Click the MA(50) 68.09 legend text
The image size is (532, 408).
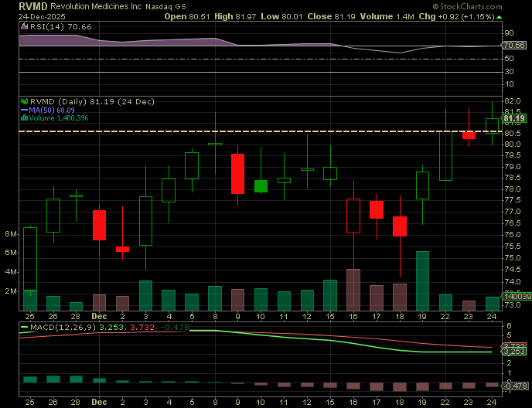(52, 110)
